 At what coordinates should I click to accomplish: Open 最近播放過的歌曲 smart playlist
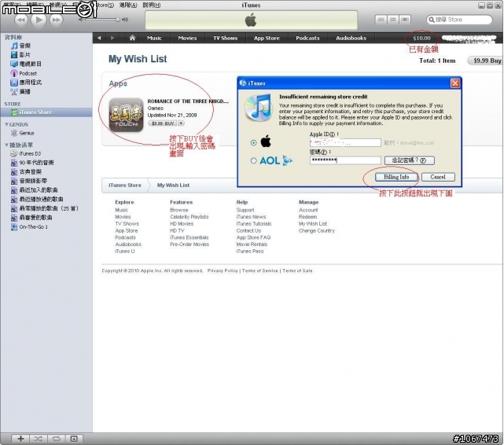pyautogui.click(x=37, y=199)
